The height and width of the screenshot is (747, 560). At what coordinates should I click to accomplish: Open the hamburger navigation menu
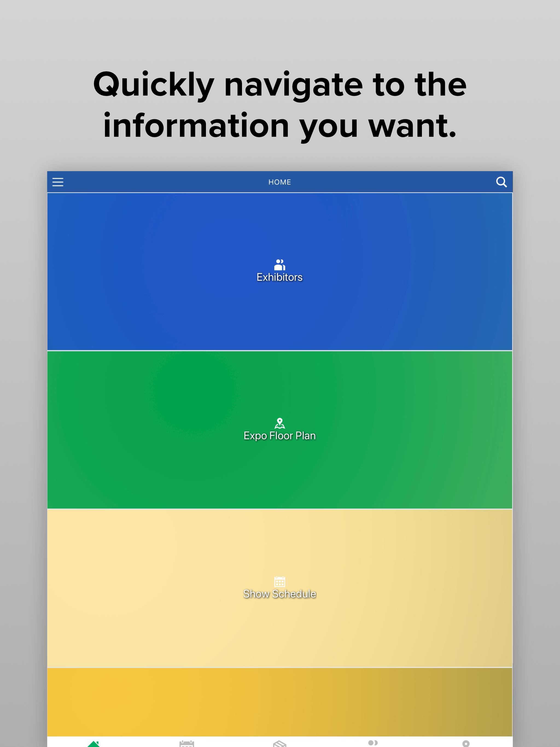pyautogui.click(x=58, y=182)
